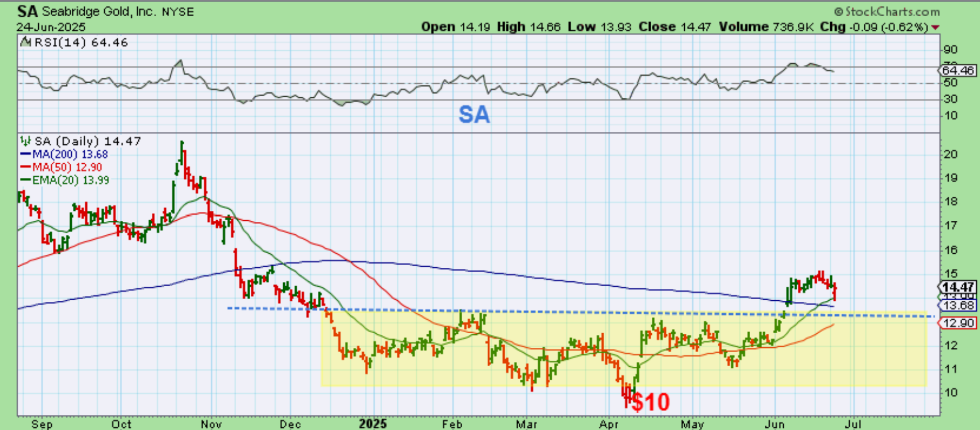Click the RSI indicator icon before RSI(14)
Viewport: 980px width, 430px height.
25,42
